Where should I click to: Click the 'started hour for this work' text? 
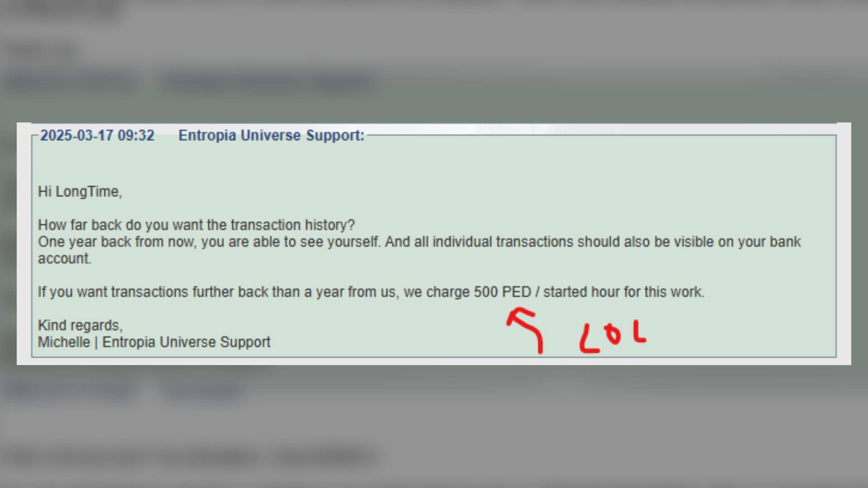624,292
